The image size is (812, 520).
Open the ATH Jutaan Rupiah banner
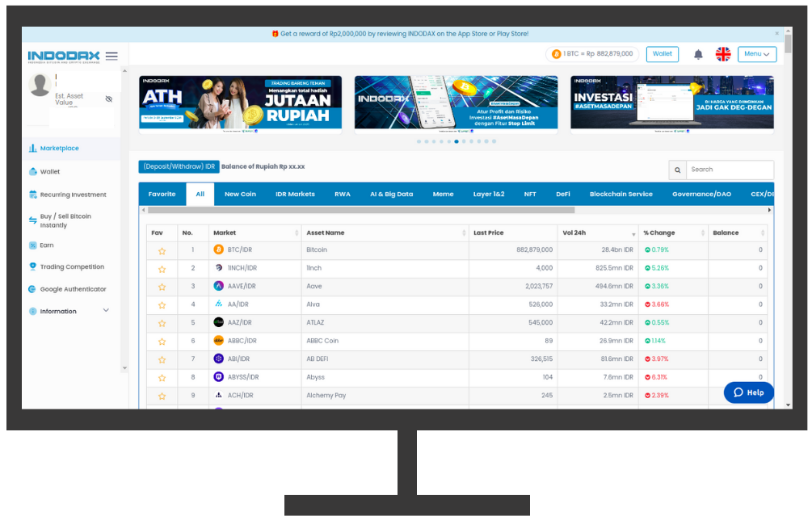click(240, 105)
